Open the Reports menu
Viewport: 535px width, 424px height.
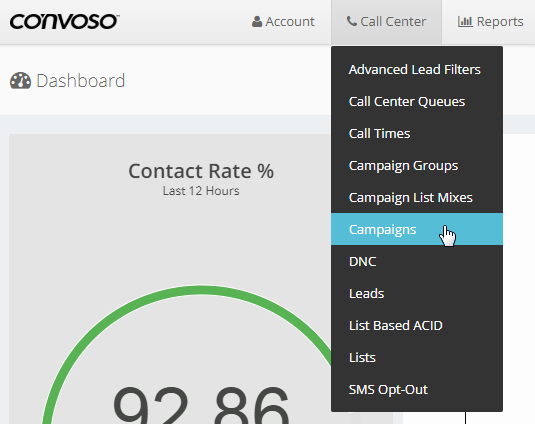pyautogui.click(x=490, y=22)
